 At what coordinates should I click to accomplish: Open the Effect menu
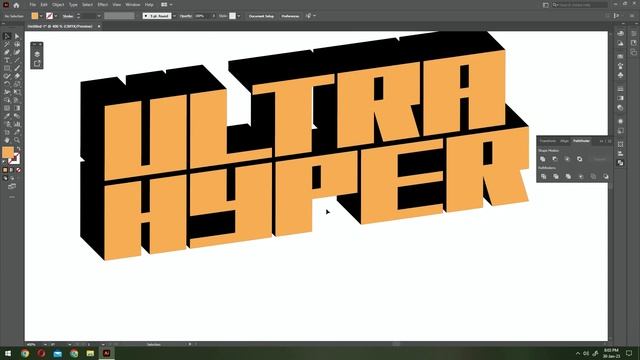[102, 4]
